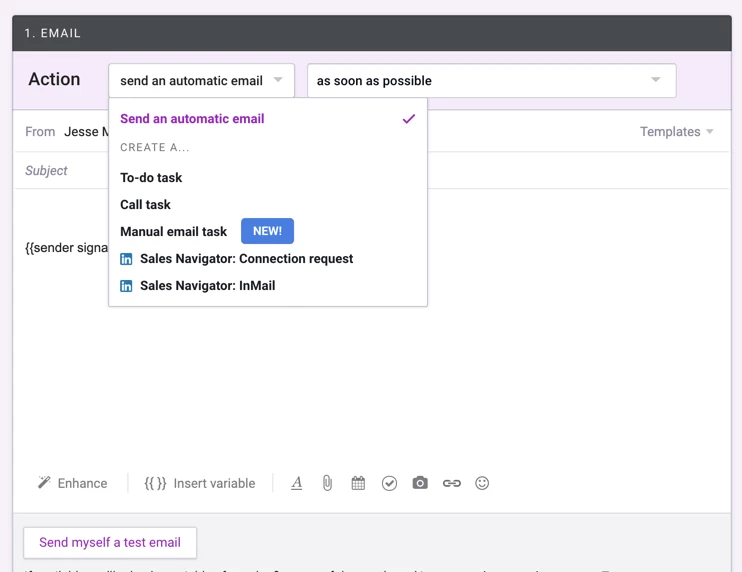Insert an image using the camera icon
742x572 pixels.
[420, 483]
